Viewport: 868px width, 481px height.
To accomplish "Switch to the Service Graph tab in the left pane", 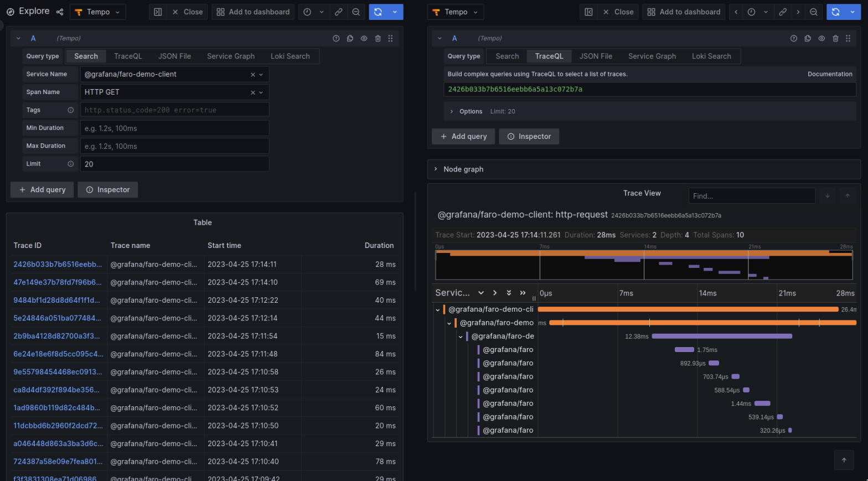I will 231,56.
